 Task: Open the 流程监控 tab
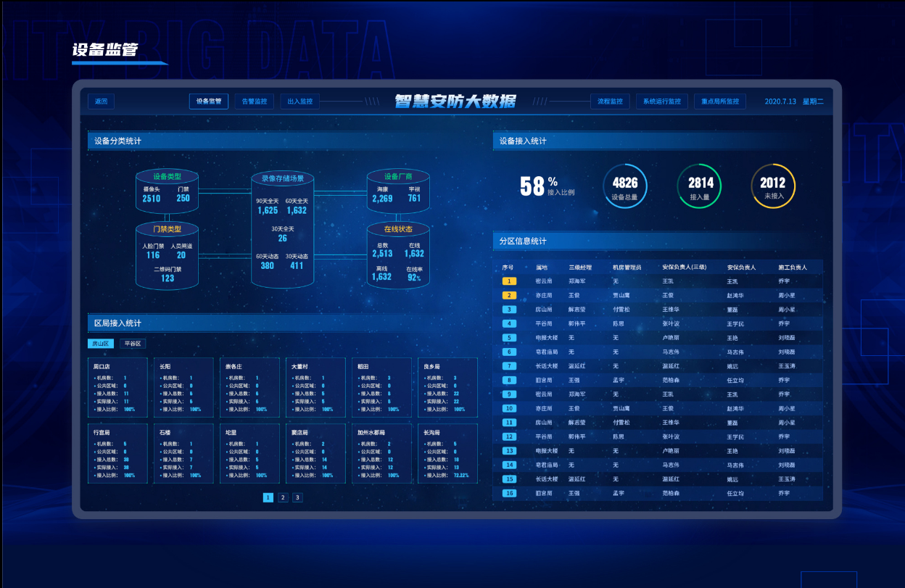pyautogui.click(x=611, y=102)
